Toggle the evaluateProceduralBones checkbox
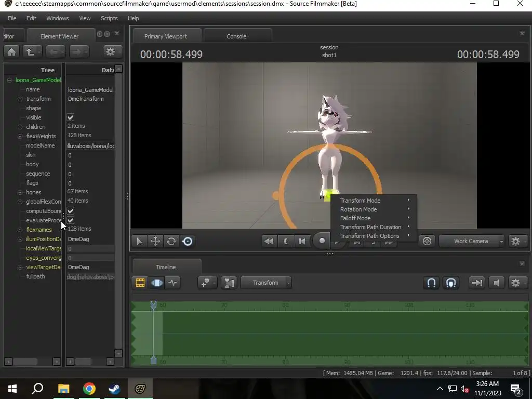Image resolution: width=532 pixels, height=399 pixels. (71, 220)
